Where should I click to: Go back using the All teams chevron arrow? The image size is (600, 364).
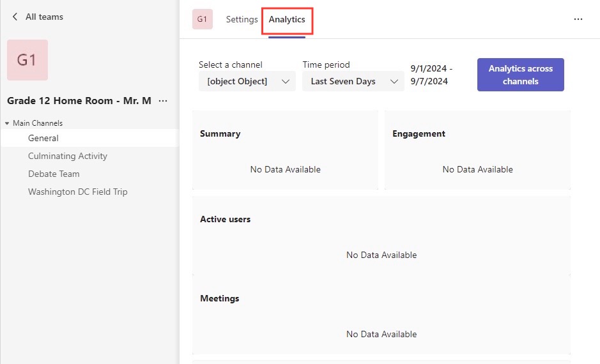15,17
